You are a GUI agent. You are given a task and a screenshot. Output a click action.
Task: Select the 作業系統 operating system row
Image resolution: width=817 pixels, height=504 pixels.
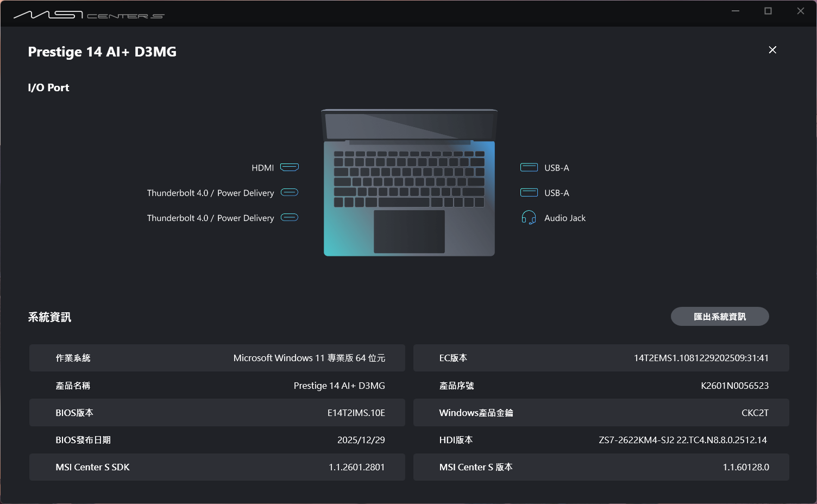pos(217,358)
